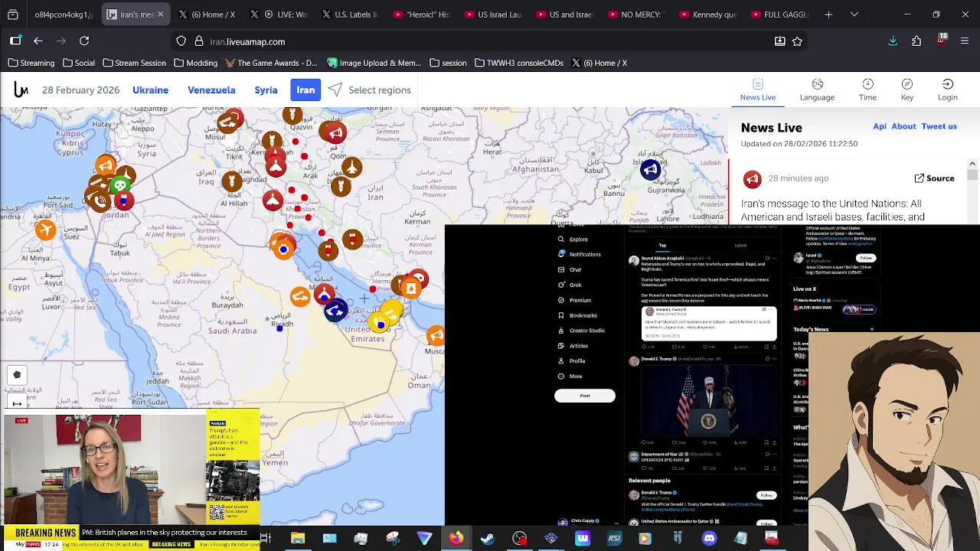Switch to the FULL GAGGLE YouTube tab
This screenshot has width=980, height=551.
(x=779, y=15)
